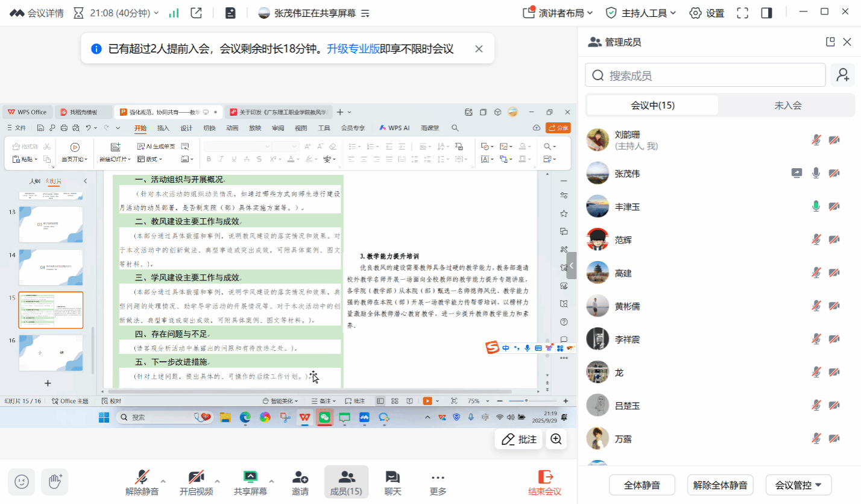
Task: Select the 会议中(15) tab
Action: click(x=652, y=106)
